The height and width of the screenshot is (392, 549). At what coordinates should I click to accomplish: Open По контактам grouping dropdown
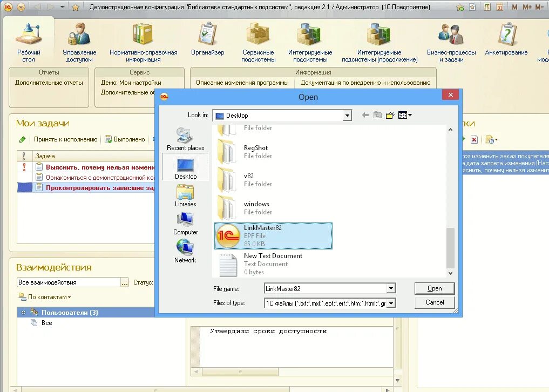tap(45, 297)
